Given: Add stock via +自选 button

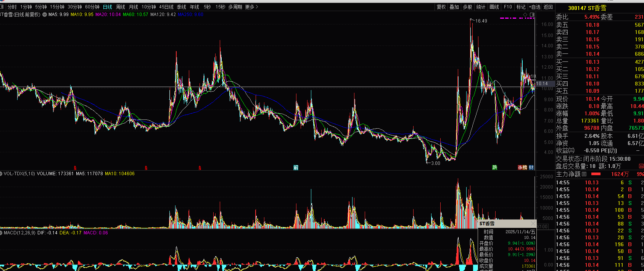Looking at the screenshot, I should [535, 7].
